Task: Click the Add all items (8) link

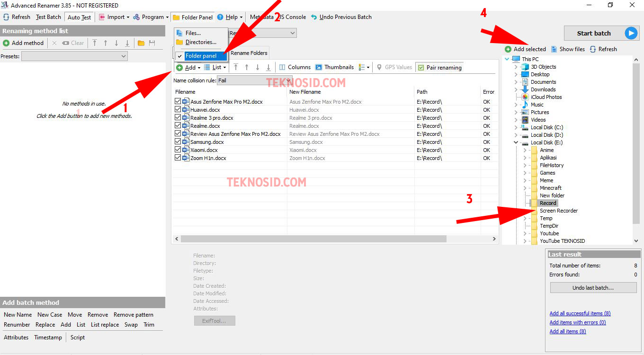Action: point(568,331)
